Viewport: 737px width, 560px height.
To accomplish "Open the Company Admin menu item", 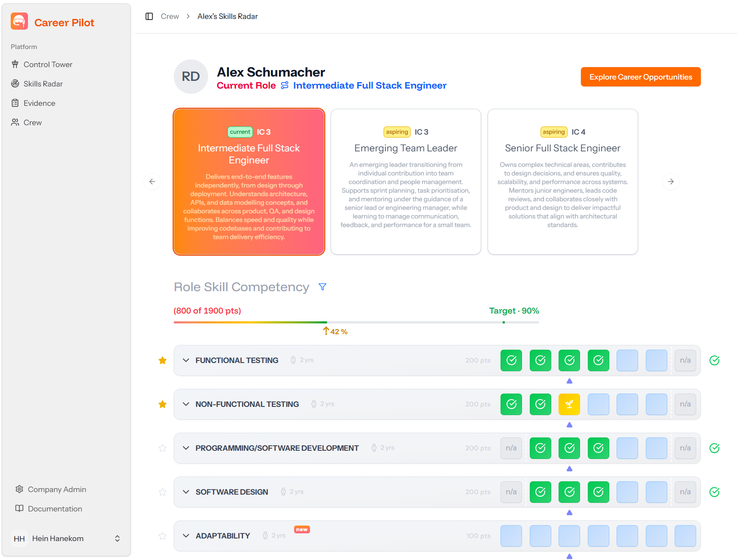I will pos(56,489).
